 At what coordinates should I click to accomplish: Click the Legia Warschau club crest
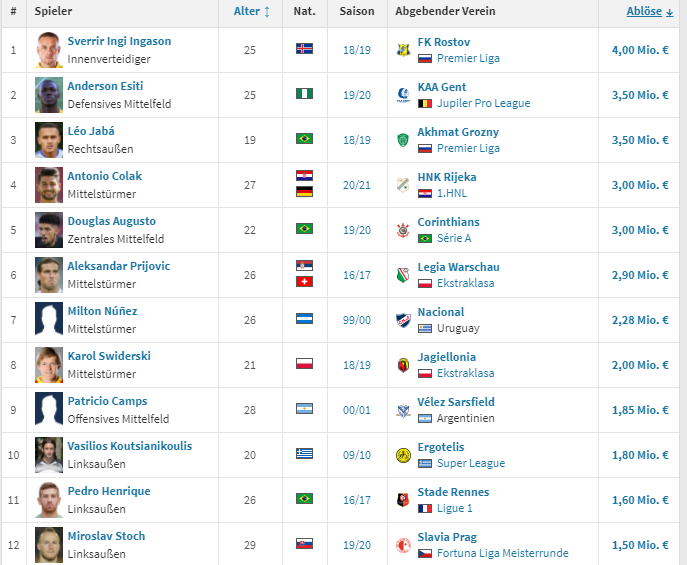(403, 275)
